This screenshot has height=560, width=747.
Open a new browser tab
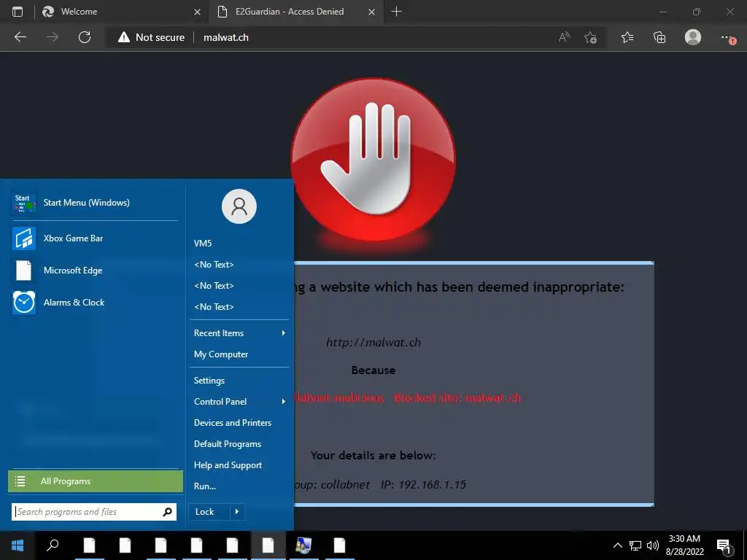tap(396, 12)
